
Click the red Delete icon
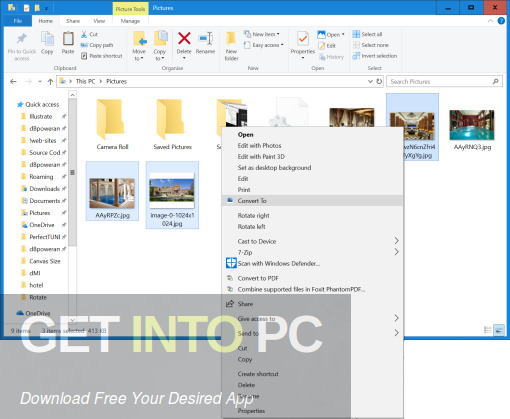[x=184, y=38]
